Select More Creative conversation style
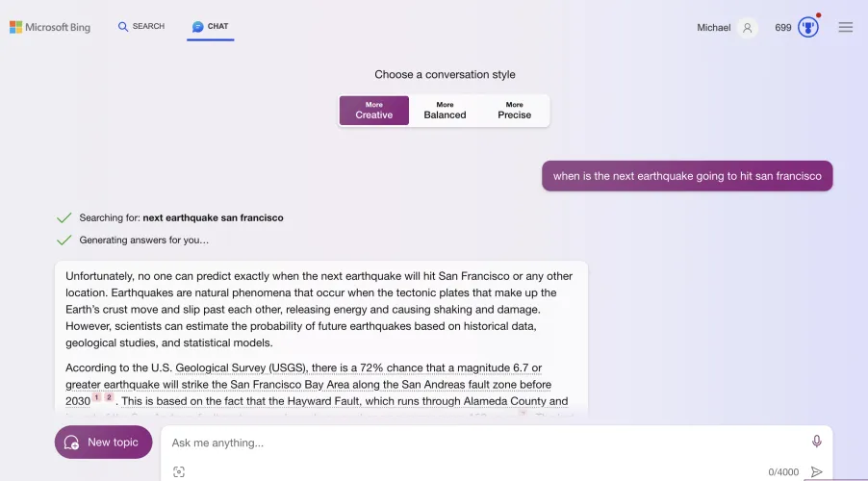 tap(374, 111)
